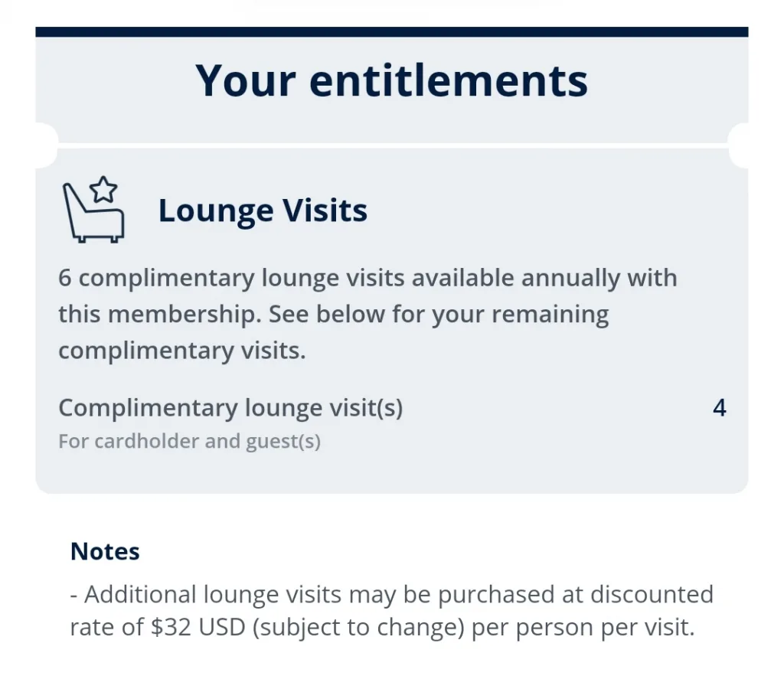Click the star above the lounge chair

tap(104, 188)
